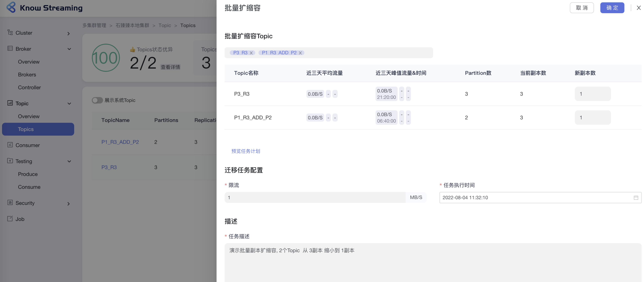Remove the P1_R3_ADD_P2 tag from selection

tap(300, 53)
